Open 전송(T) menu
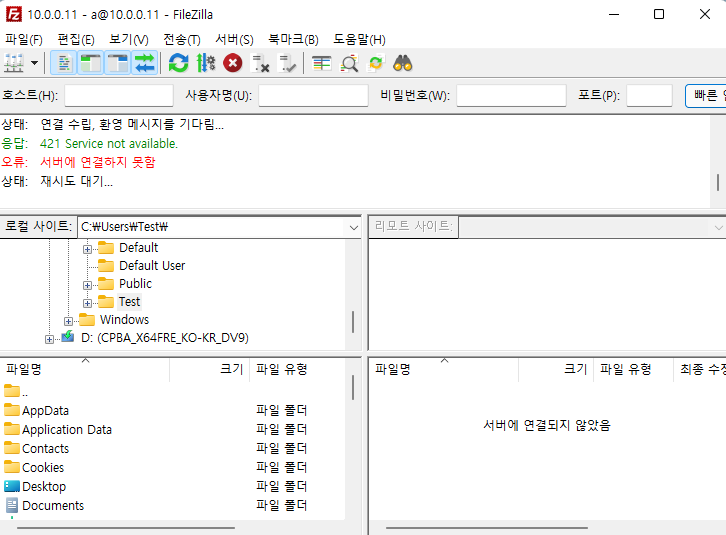Image resolution: width=726 pixels, height=535 pixels. [x=182, y=40]
